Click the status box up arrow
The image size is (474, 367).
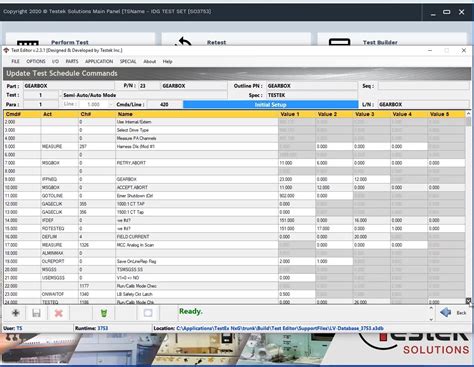click(431, 308)
